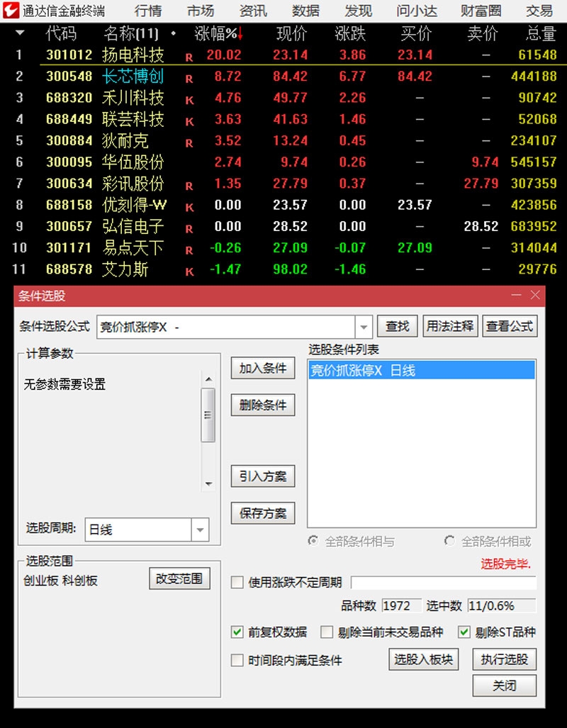This screenshot has width=567, height=728.
Task: Click the 涨跌不定周期 input field
Action: (444, 582)
